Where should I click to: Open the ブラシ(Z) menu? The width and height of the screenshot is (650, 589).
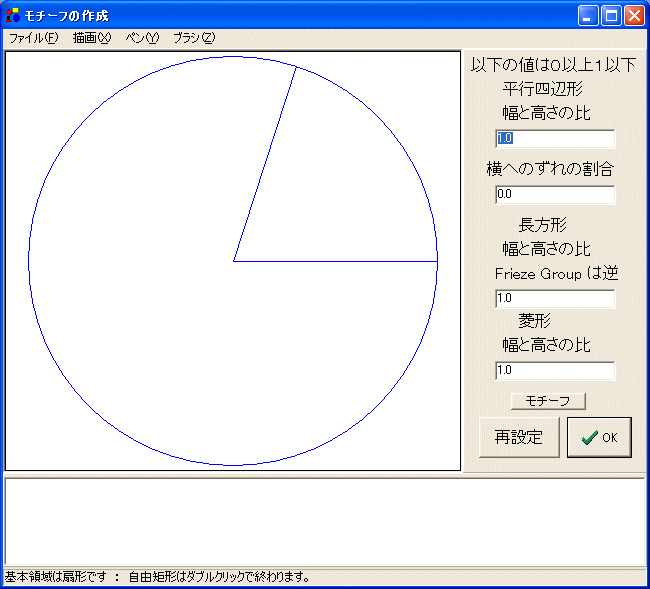[194, 38]
